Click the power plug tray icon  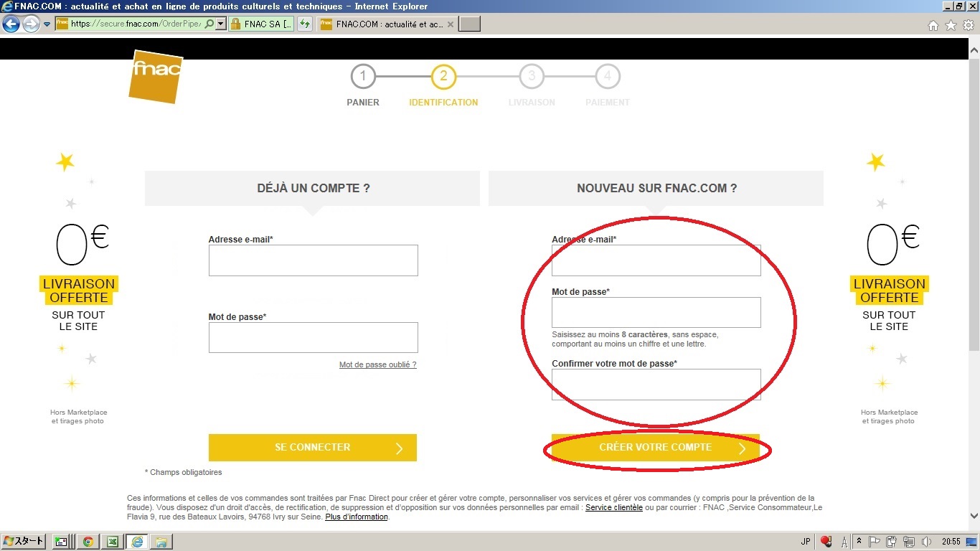[892, 542]
